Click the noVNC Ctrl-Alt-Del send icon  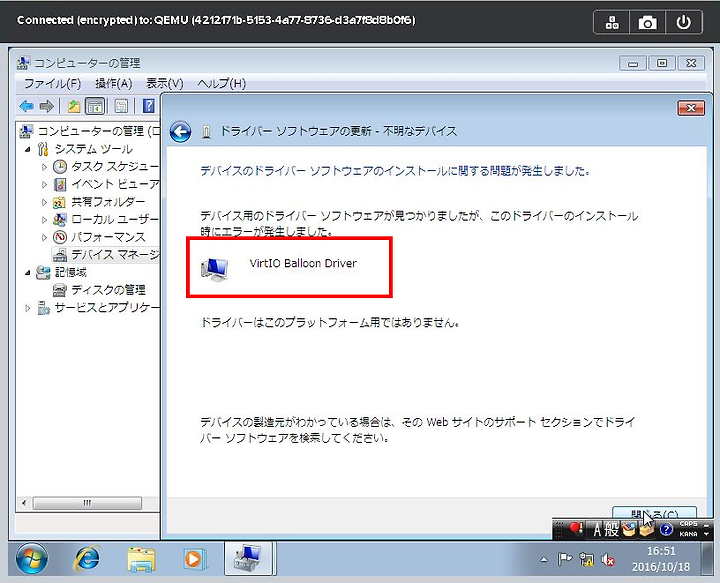pos(612,22)
